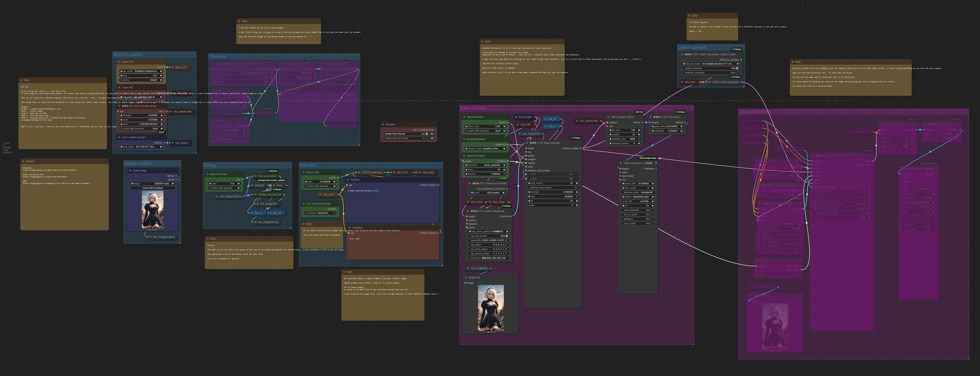Collapse the Load CLIP node via its dot
This screenshot has width=980, height=376.
(x=119, y=62)
